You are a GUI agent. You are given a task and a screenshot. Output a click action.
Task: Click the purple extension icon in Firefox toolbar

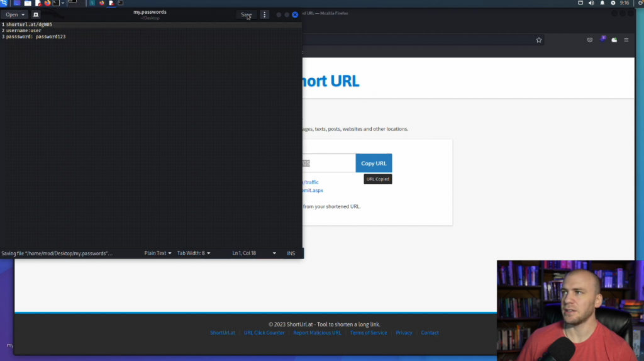602,39
